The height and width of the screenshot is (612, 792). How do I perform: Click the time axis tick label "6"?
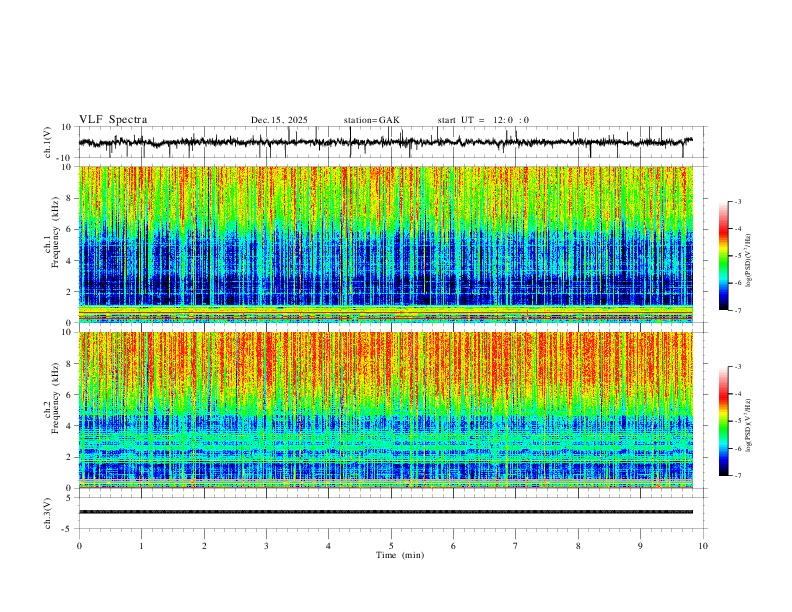point(454,546)
